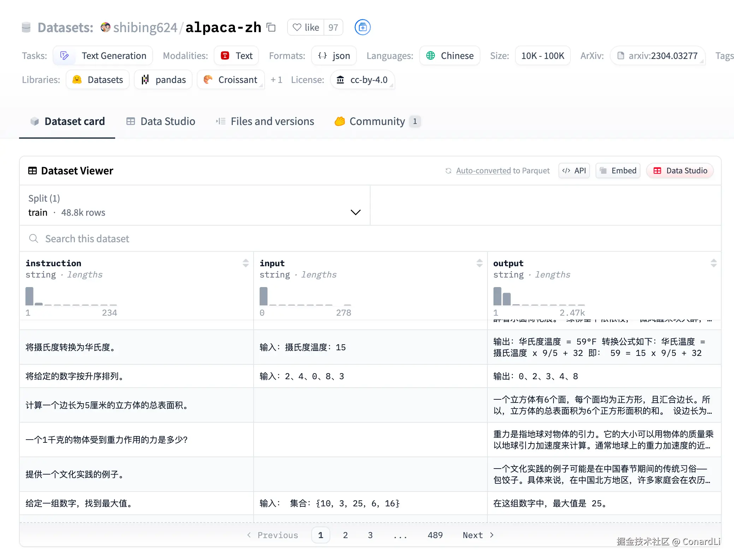Toggle sorting on the instruction column
Viewport: 734px width, 560px height.
245,263
